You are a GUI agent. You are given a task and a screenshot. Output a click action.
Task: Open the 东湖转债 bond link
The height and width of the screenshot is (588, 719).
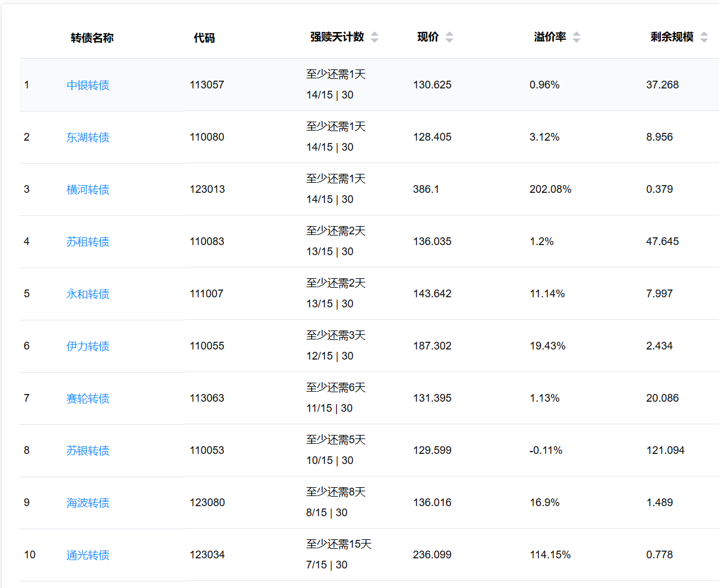tap(88, 137)
